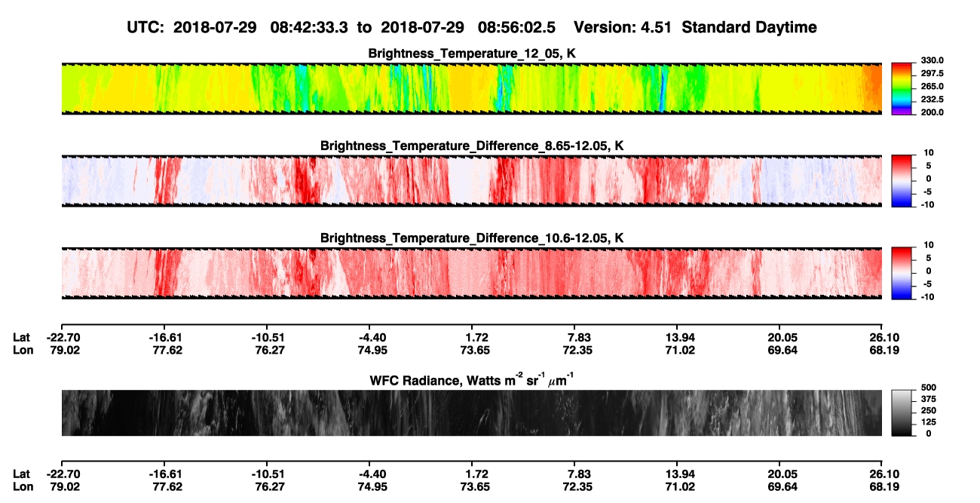Select the 'Brightness_Temperature_Difference_8.65-12.05, K' title
This screenshot has height=503, width=980.
coord(472,146)
